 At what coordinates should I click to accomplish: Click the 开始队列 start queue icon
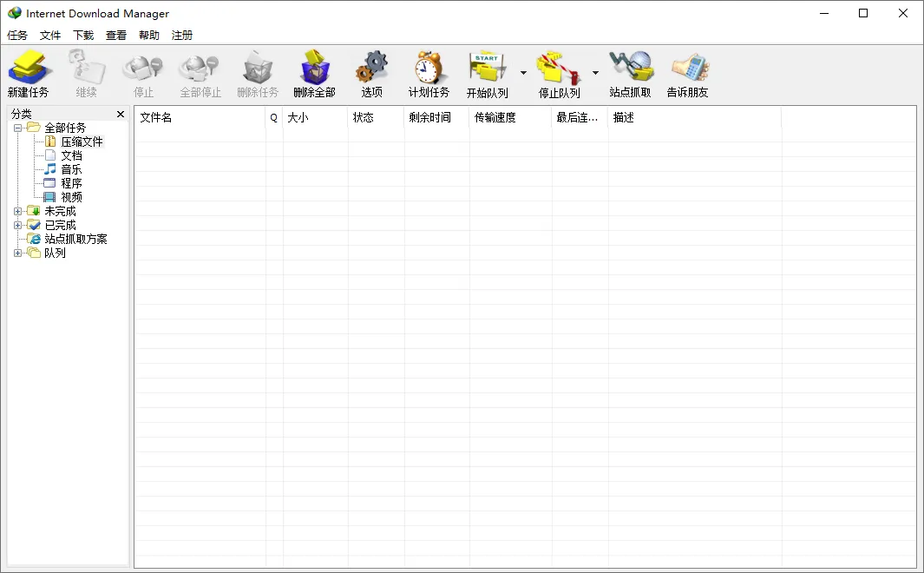(488, 67)
